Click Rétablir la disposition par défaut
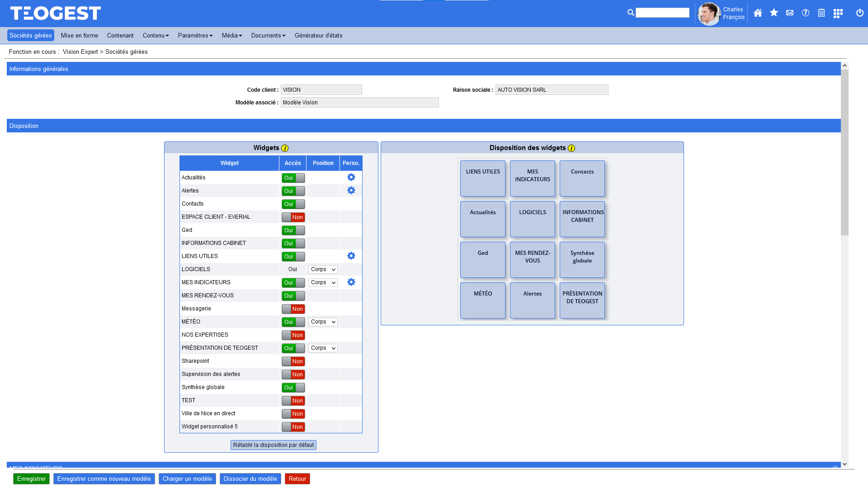Viewport: 868px width, 488px height. (x=273, y=445)
